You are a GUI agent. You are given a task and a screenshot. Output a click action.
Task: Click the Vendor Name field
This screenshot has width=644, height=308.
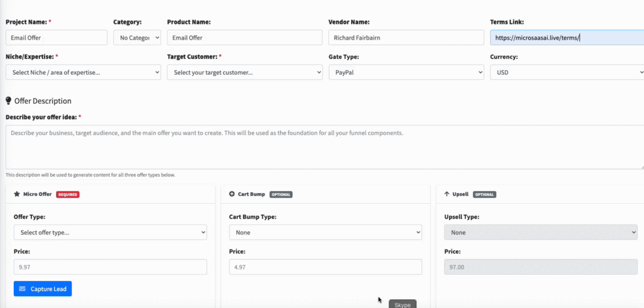406,38
